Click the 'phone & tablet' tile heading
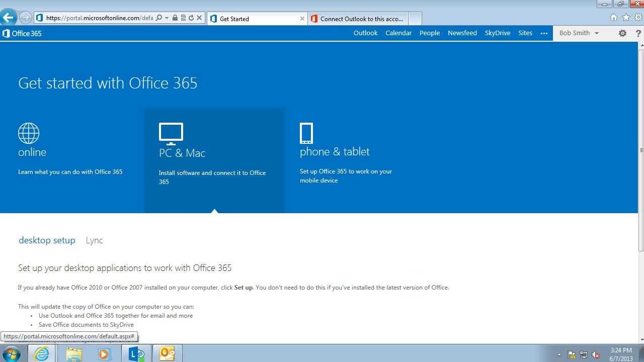This screenshot has height=362, width=644. coord(335,152)
